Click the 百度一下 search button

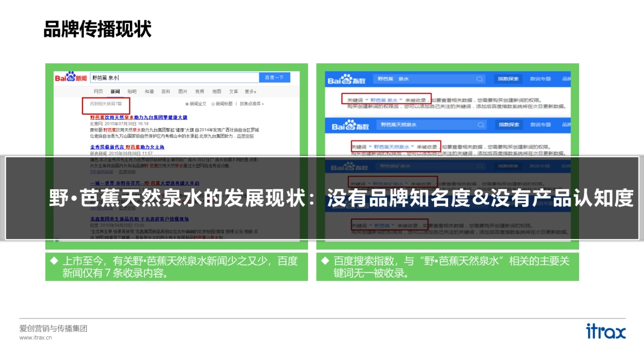(x=274, y=77)
